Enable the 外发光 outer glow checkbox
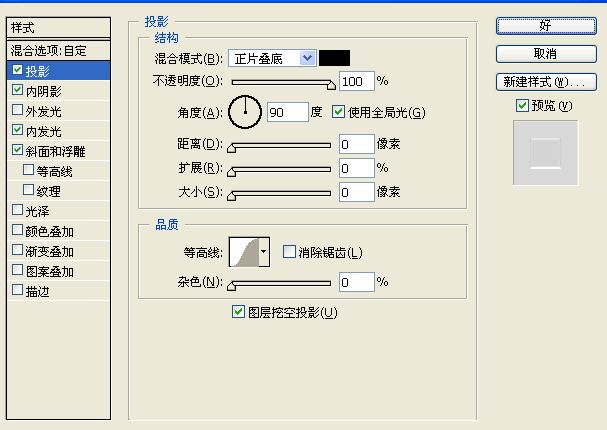 (x=17, y=110)
